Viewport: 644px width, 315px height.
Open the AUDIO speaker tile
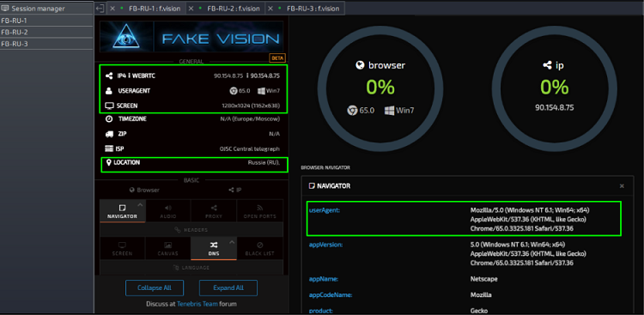tap(168, 211)
